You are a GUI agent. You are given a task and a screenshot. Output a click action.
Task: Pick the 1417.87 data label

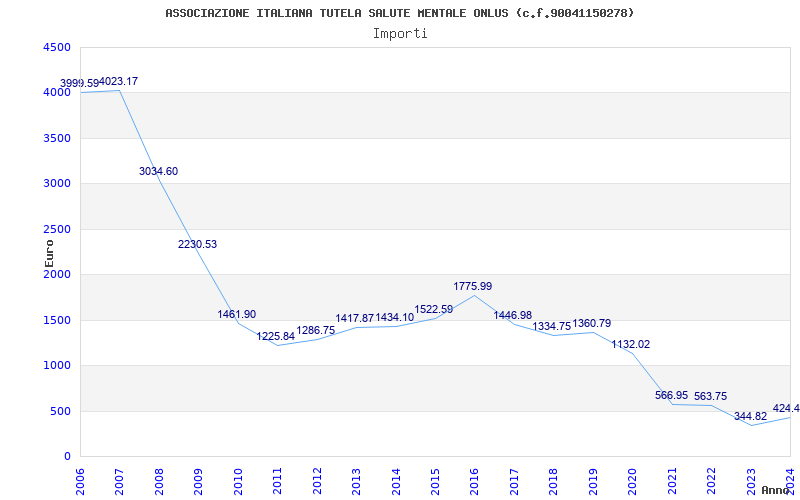click(355, 318)
